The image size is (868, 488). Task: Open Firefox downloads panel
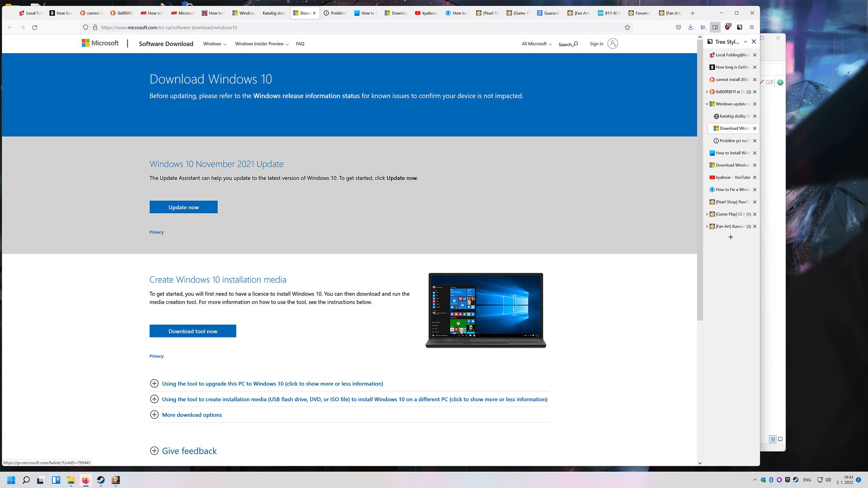pyautogui.click(x=690, y=28)
